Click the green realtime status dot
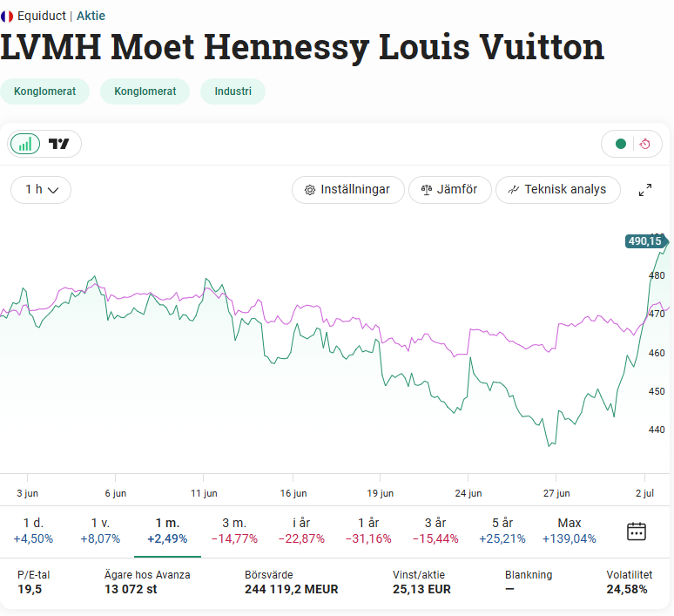Viewport: 674px width, 616px height. pos(620,144)
